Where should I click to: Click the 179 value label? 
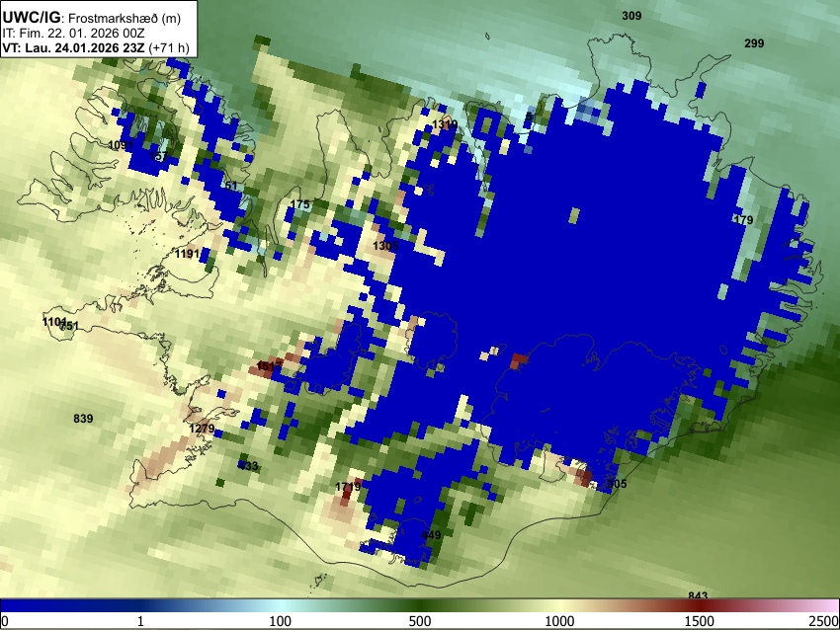[743, 220]
